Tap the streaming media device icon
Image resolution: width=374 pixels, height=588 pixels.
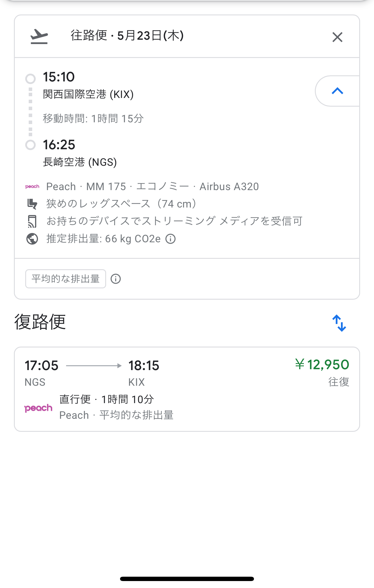32,221
